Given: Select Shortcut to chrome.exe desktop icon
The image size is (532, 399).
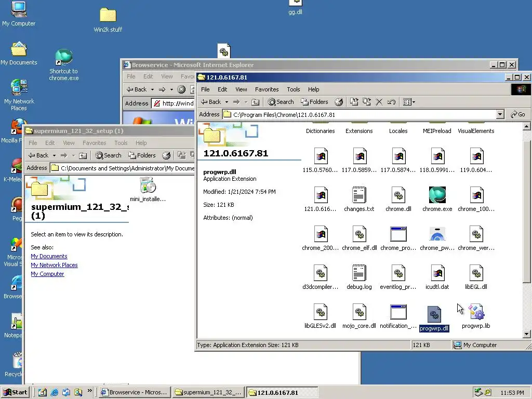Looking at the screenshot, I should [x=64, y=65].
